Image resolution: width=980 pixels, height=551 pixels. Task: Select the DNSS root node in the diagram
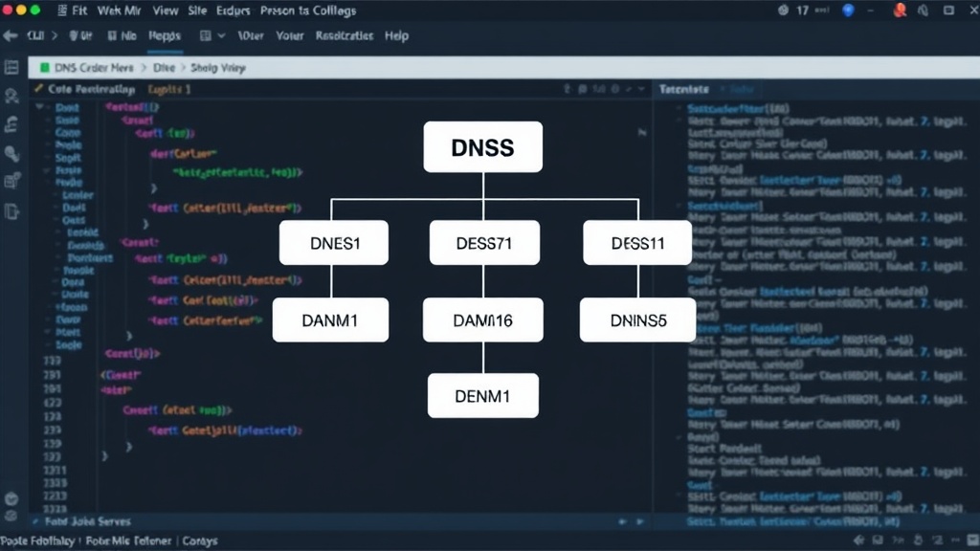[x=483, y=146]
